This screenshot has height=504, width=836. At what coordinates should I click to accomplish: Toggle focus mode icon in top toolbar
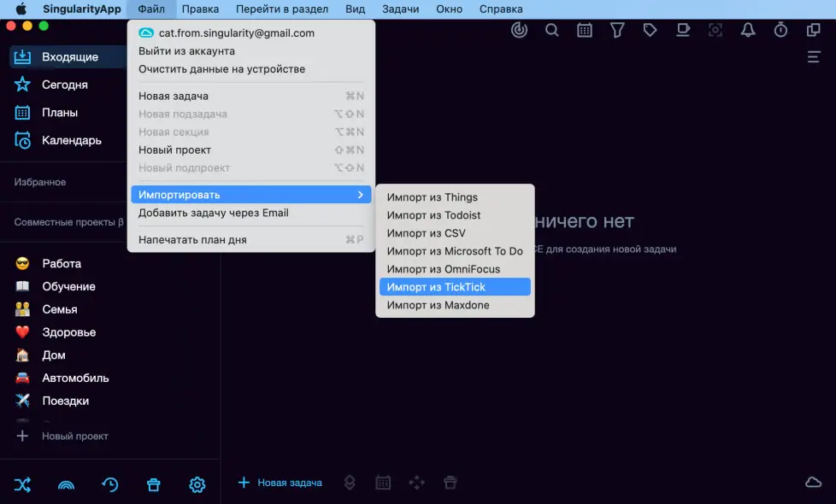(x=715, y=30)
